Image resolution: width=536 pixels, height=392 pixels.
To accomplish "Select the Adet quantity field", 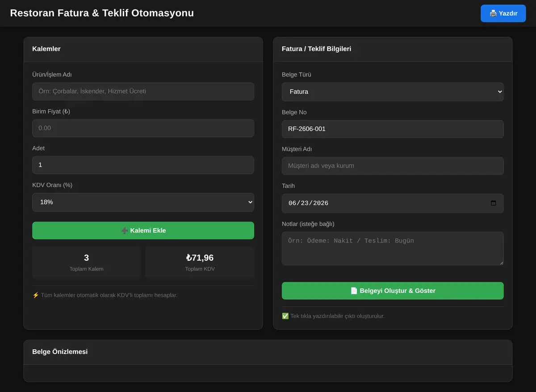I will tap(143, 165).
